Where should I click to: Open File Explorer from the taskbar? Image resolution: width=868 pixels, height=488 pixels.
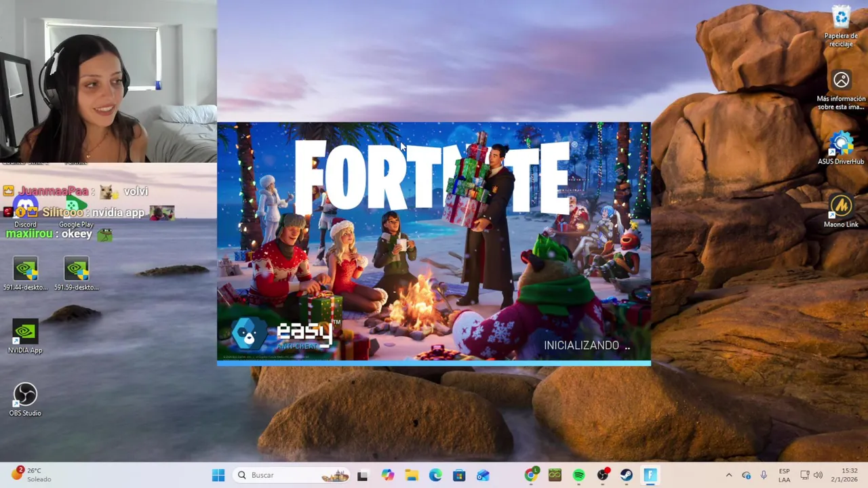[412, 475]
